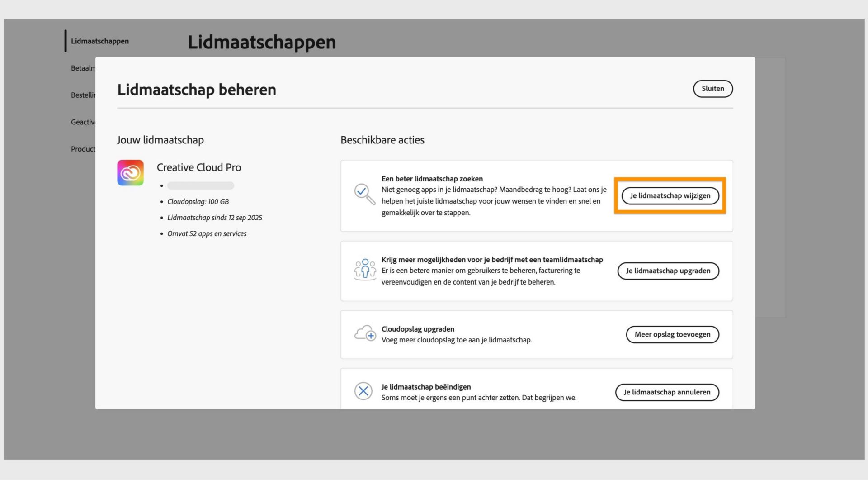Click the Een beter lidmaatschap zoeken heading
This screenshot has width=868, height=480.
click(432, 179)
